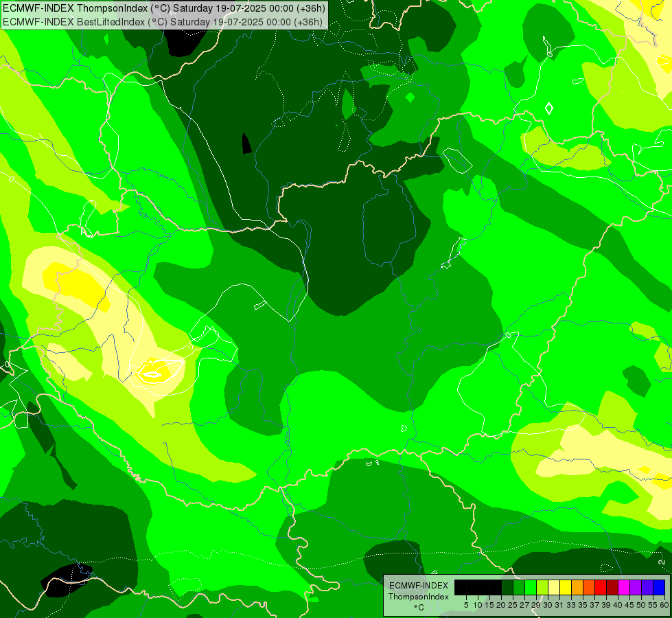Click the blue 55-60 legend swatch
672x618 pixels.
click(x=659, y=587)
